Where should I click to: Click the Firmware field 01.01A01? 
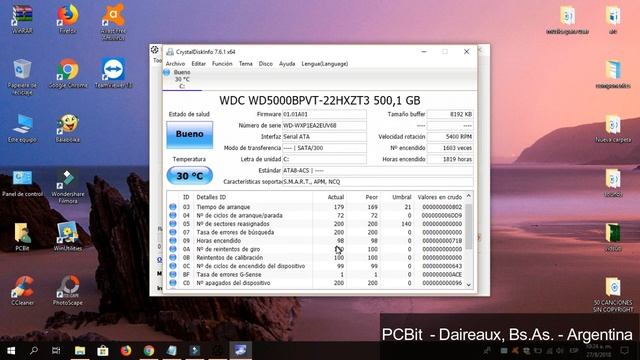(324, 114)
